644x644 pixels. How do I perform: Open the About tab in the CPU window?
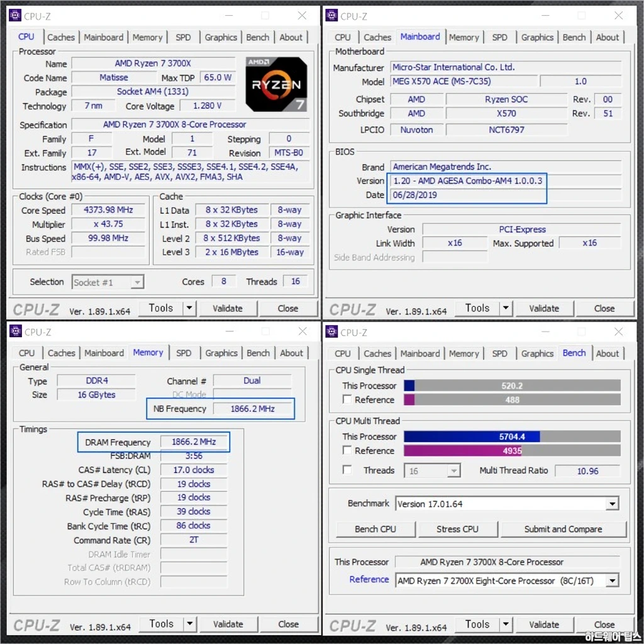[291, 37]
